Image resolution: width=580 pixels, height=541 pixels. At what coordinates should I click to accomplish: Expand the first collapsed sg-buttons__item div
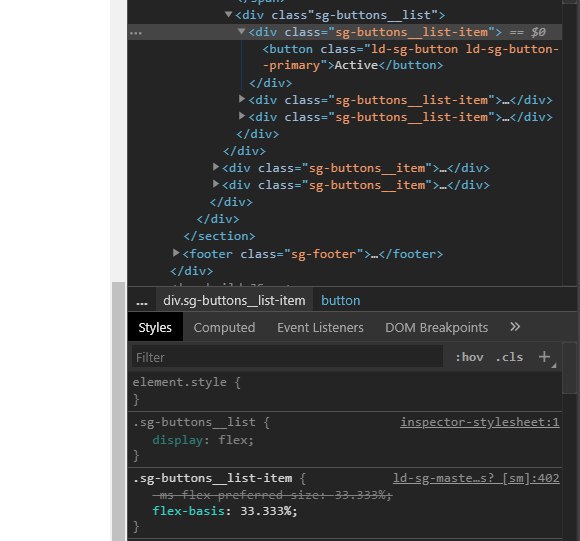[x=216, y=167]
